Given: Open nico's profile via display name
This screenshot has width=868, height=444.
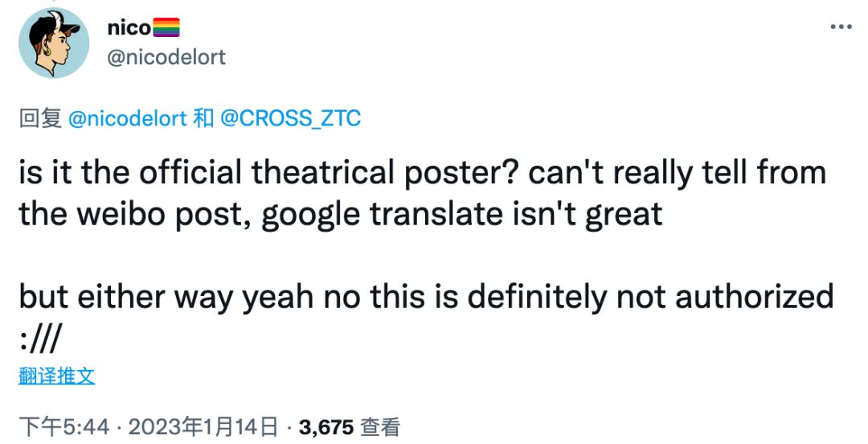Looking at the screenshot, I should coord(129,28).
